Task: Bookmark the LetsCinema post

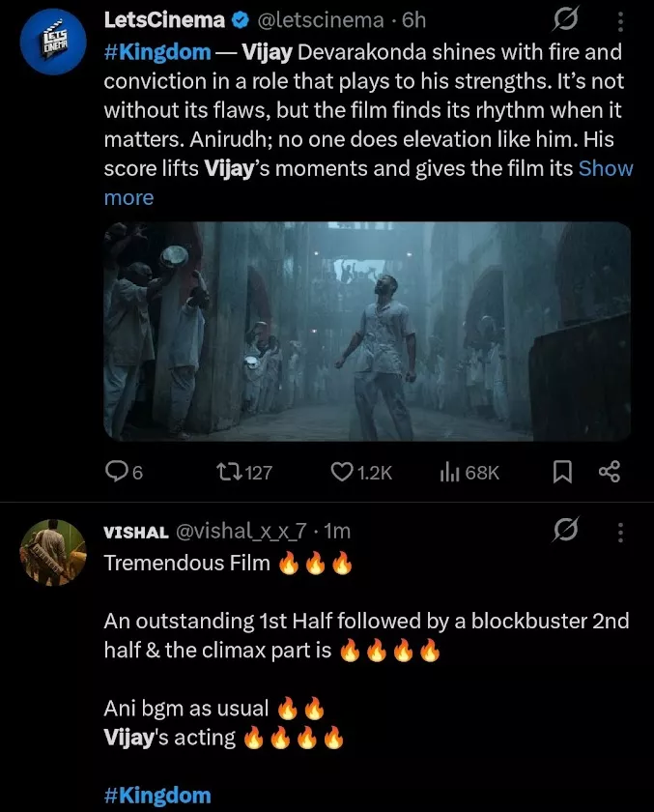Action: click(563, 472)
